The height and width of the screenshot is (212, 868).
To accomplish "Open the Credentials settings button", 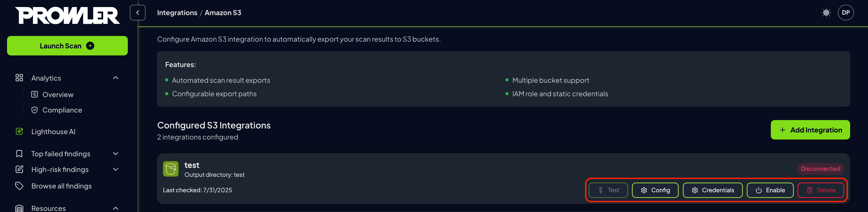I will 712,190.
